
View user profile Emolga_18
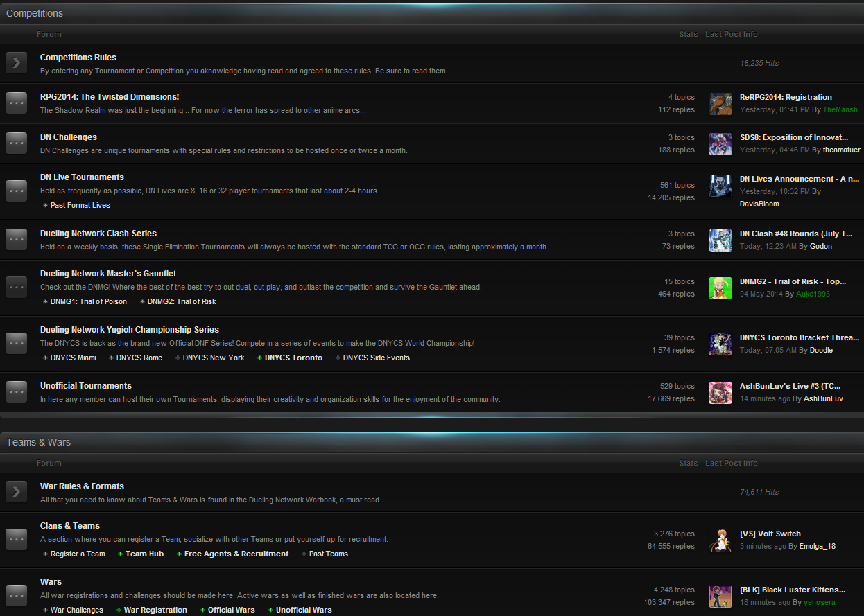point(818,546)
